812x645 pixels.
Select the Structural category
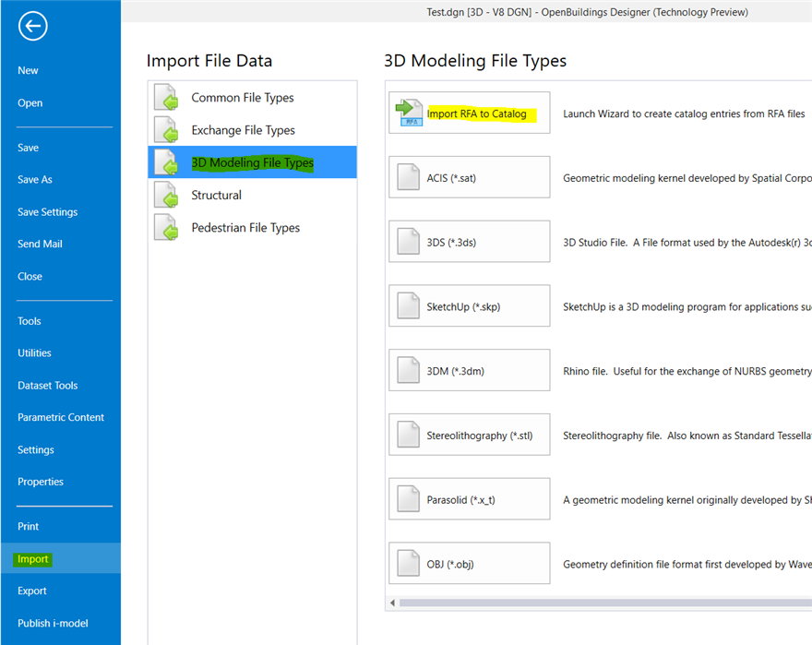pyautogui.click(x=252, y=195)
